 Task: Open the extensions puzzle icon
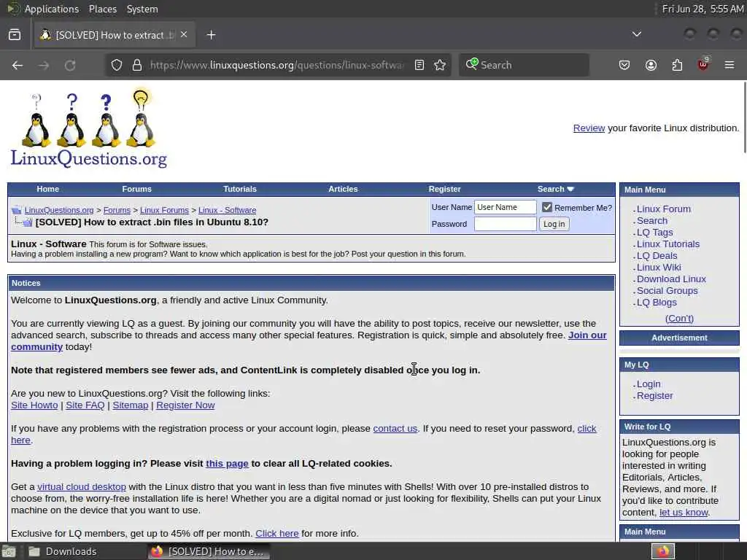tap(677, 65)
